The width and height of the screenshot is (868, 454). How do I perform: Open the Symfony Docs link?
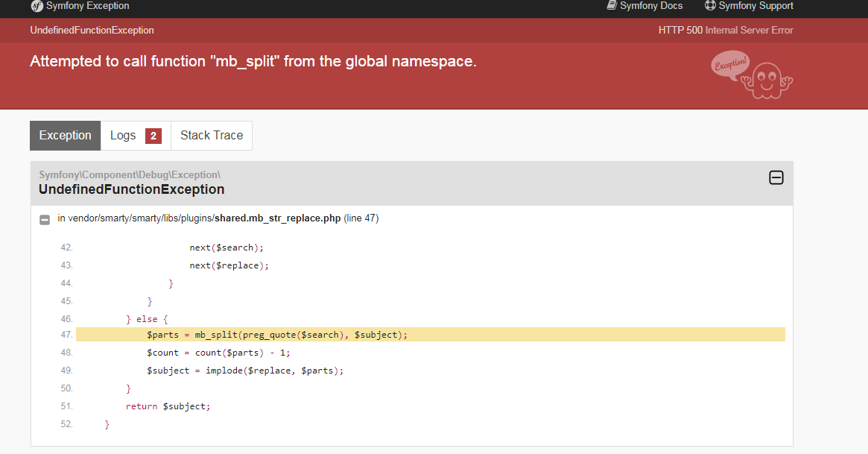645,5
